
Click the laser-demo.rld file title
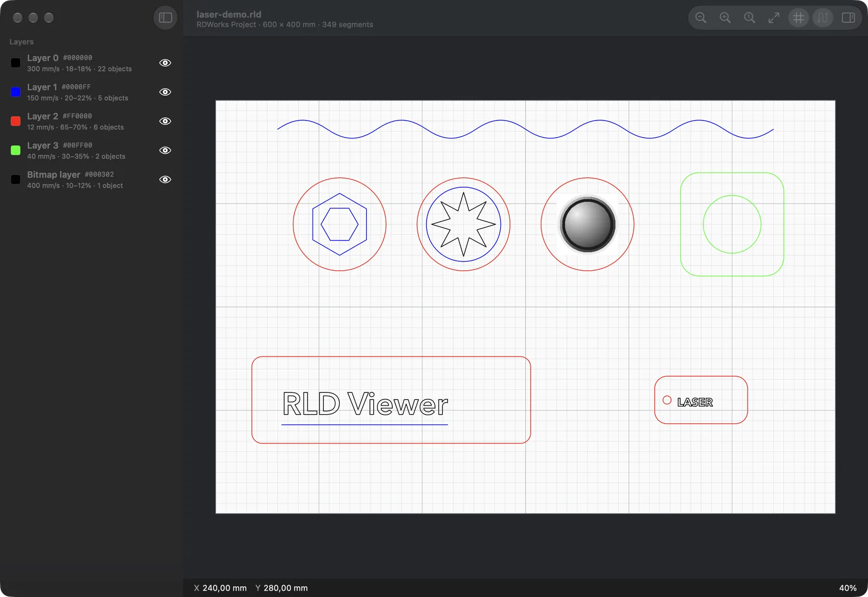[x=229, y=15]
